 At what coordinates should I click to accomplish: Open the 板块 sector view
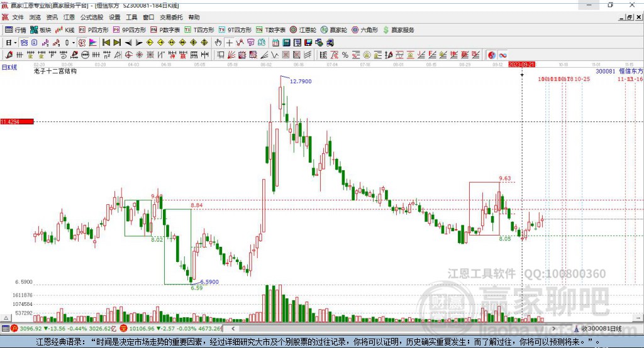[x=41, y=30]
